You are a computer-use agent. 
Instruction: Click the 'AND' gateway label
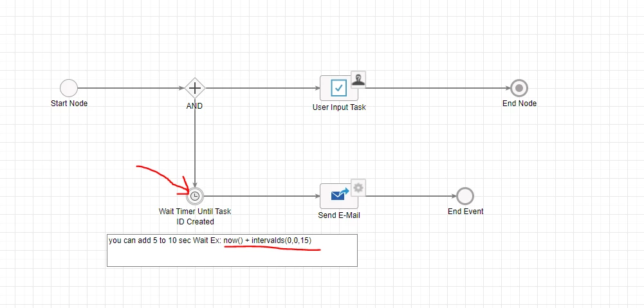coord(194,106)
